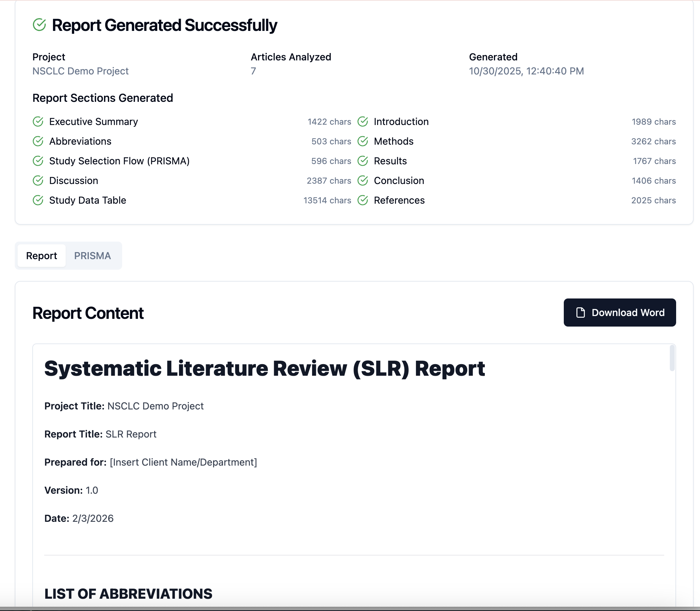Click the Discussion check icon

[38, 180]
